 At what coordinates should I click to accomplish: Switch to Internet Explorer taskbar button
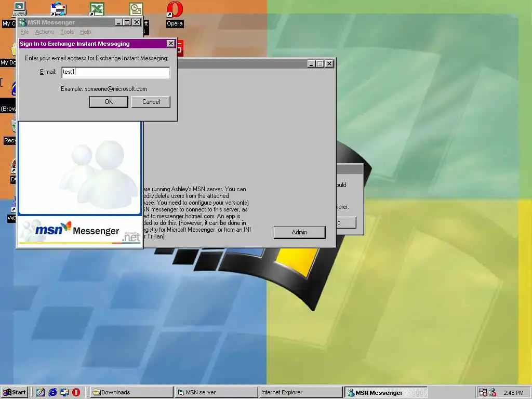coord(301,392)
